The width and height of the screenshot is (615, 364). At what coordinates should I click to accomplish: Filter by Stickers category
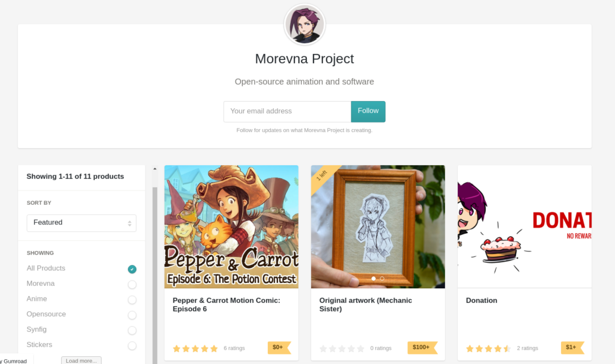pos(39,345)
